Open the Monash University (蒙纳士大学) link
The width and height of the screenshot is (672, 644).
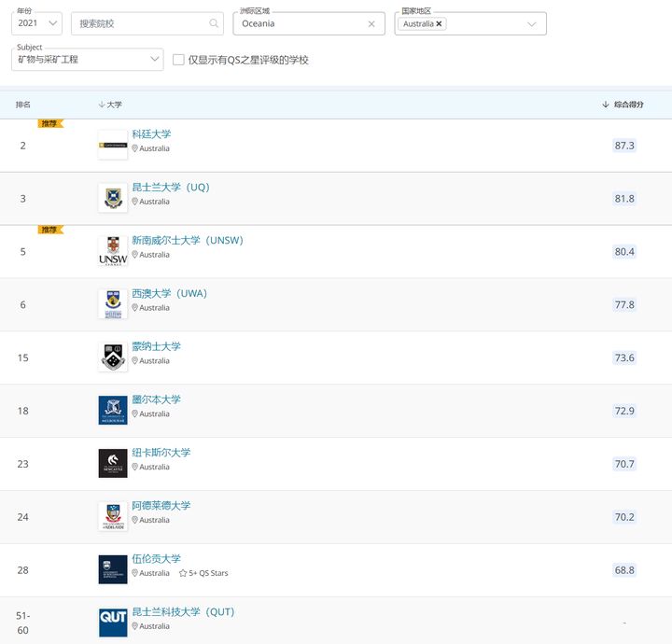(157, 346)
